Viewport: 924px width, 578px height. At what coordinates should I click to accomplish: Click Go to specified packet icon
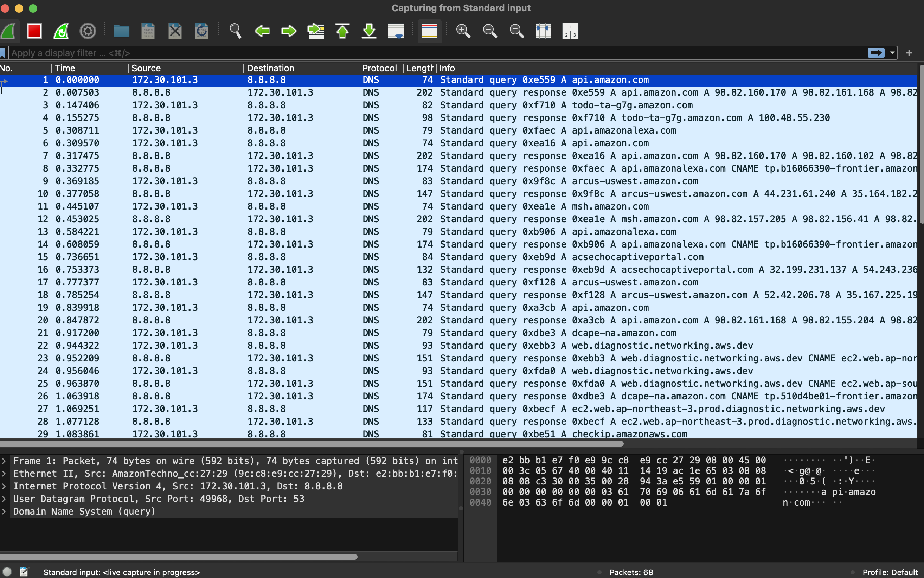click(x=316, y=31)
